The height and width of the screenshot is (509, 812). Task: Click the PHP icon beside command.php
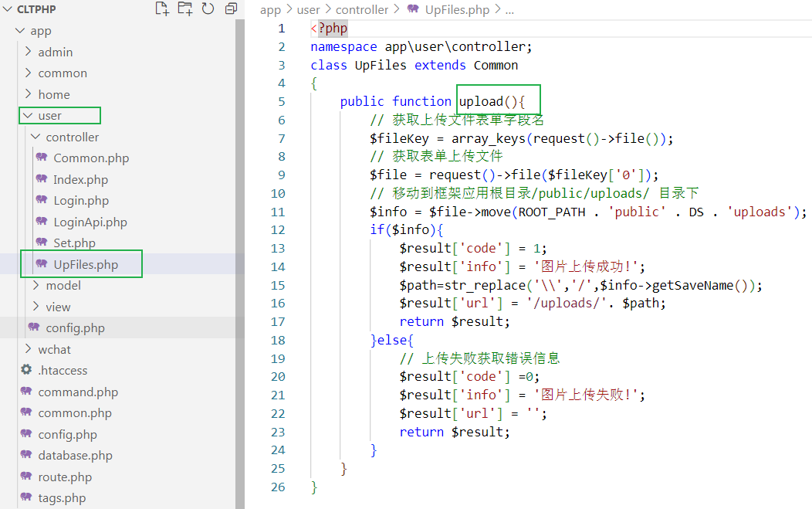[25, 392]
